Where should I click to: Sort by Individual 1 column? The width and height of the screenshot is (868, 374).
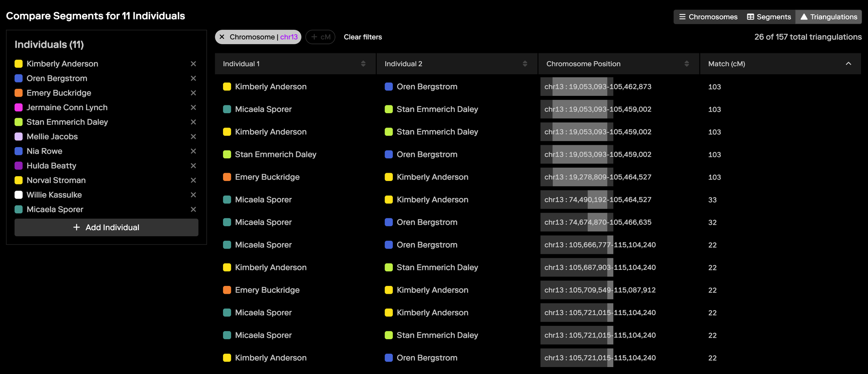coord(363,64)
